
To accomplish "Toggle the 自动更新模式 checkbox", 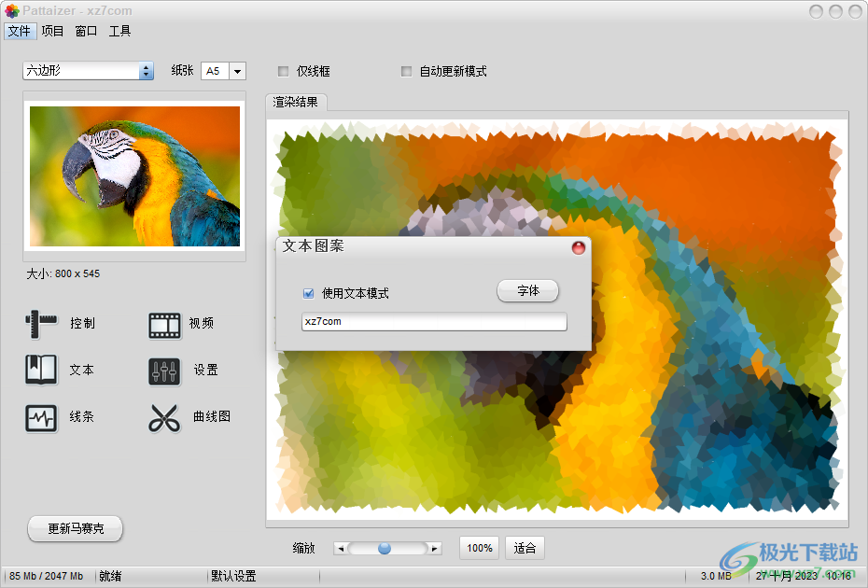I will coord(406,71).
